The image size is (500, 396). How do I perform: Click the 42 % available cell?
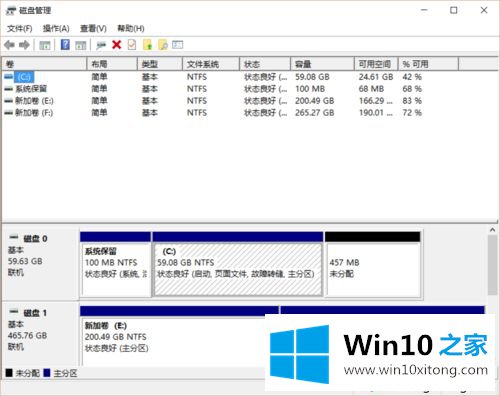click(x=412, y=77)
